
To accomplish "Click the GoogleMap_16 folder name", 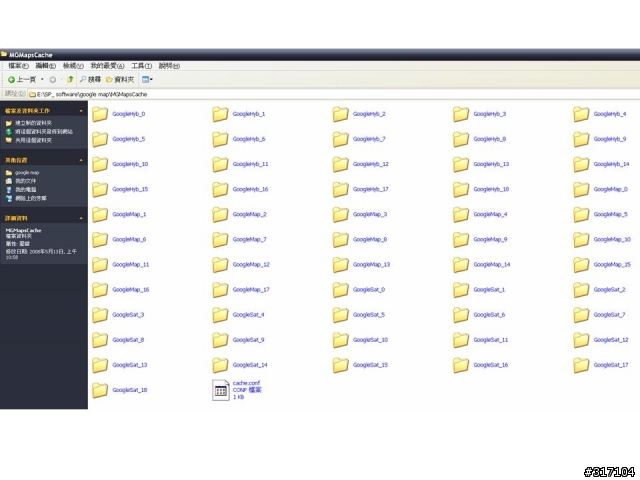I will (131, 289).
